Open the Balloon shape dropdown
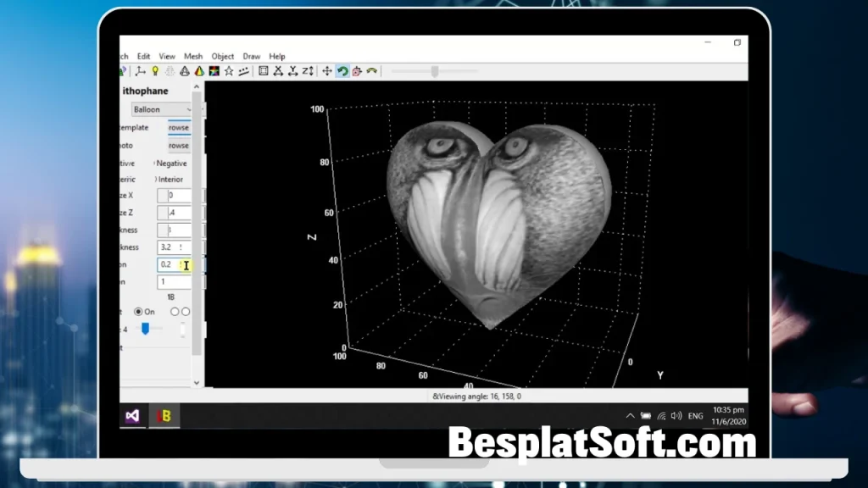The image size is (868, 488). 162,109
